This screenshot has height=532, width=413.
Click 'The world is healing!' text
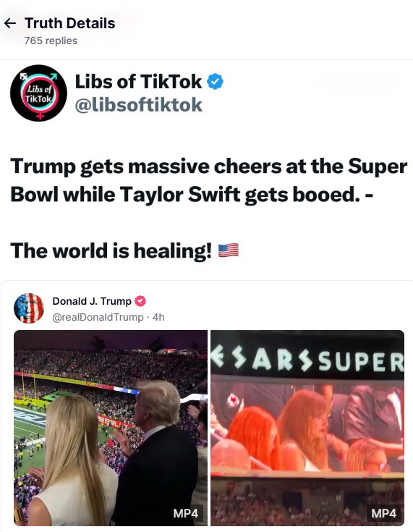[111, 250]
